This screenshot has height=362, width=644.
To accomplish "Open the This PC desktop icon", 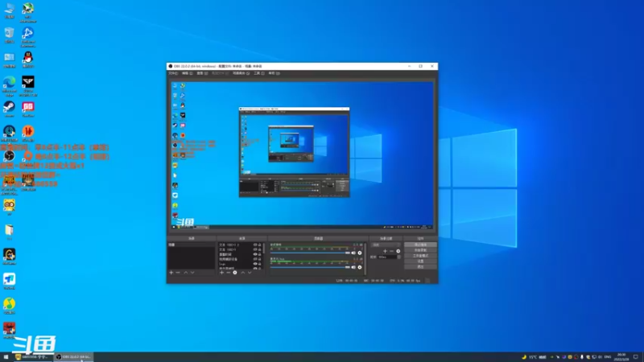I will 9,10.
